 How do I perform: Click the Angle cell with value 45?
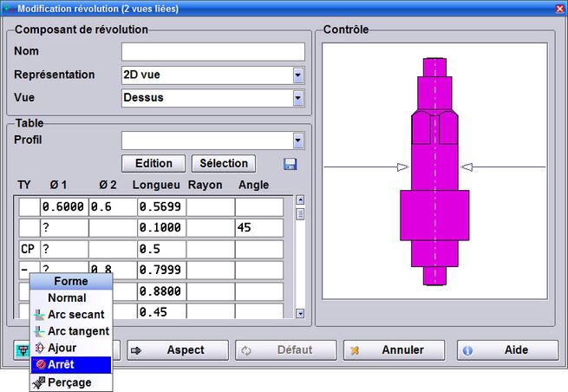click(x=259, y=228)
